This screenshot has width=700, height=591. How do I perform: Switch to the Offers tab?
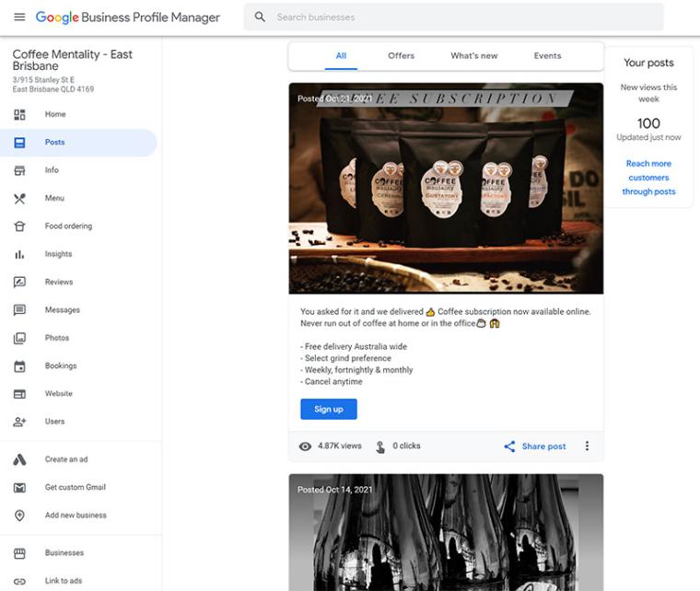click(x=401, y=56)
